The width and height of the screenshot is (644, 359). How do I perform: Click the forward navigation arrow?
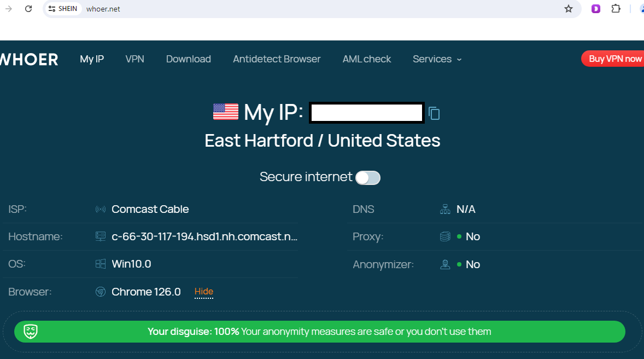(8, 9)
